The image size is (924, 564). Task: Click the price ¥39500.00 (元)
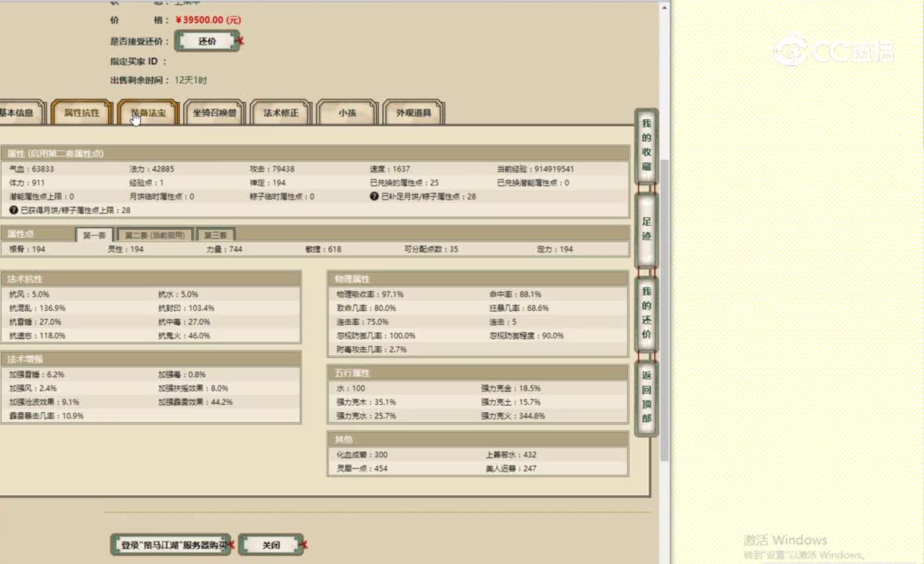[x=208, y=20]
